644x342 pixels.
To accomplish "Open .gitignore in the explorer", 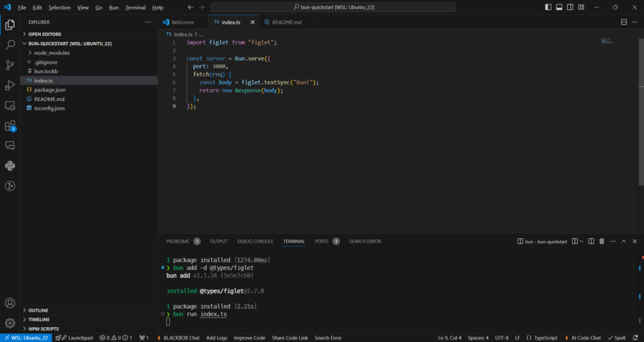I will [x=89, y=62].
